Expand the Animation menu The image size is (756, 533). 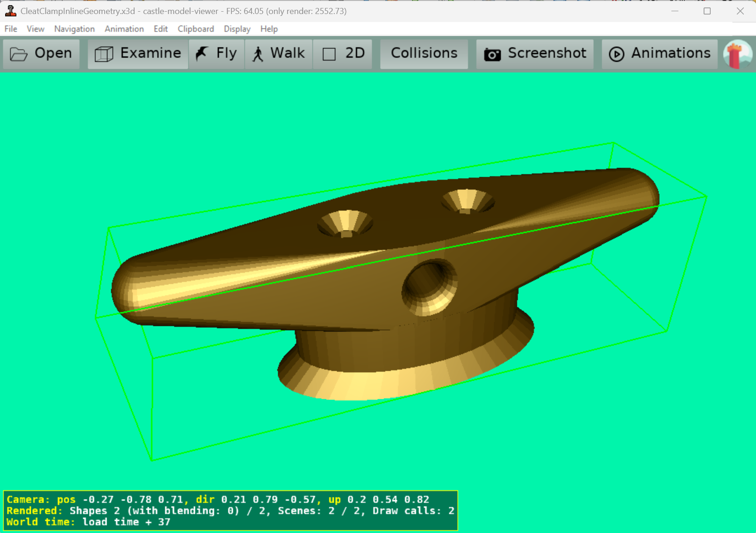124,29
